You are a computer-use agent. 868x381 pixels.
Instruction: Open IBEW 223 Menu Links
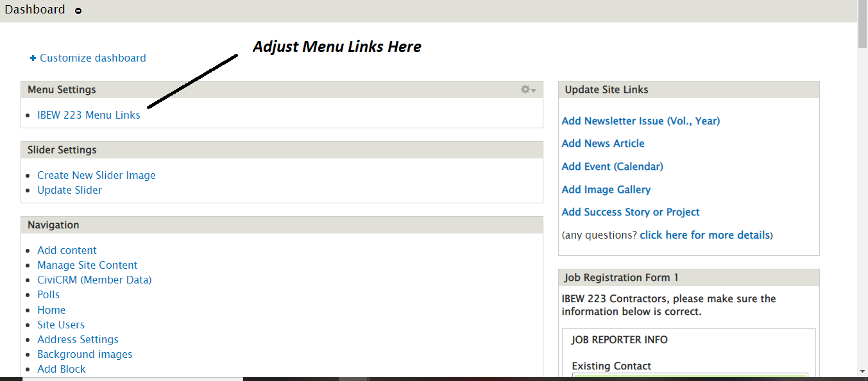[x=89, y=115]
